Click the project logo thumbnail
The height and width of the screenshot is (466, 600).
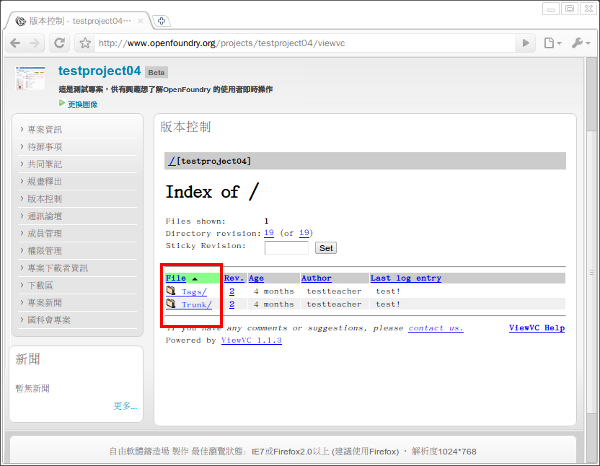30,78
